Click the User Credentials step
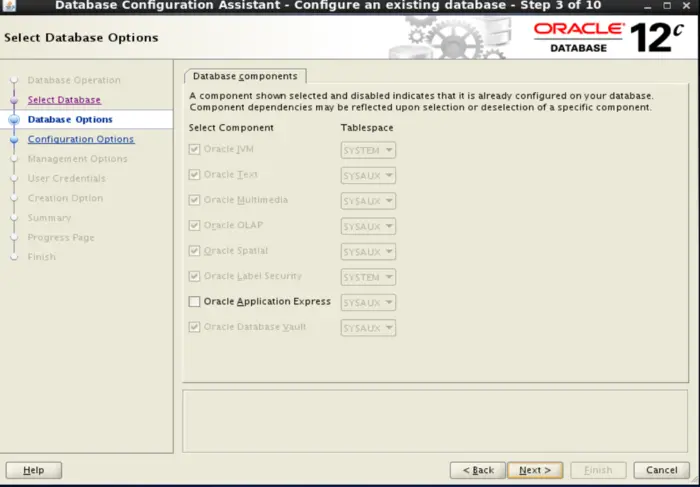700x487 pixels. [67, 179]
